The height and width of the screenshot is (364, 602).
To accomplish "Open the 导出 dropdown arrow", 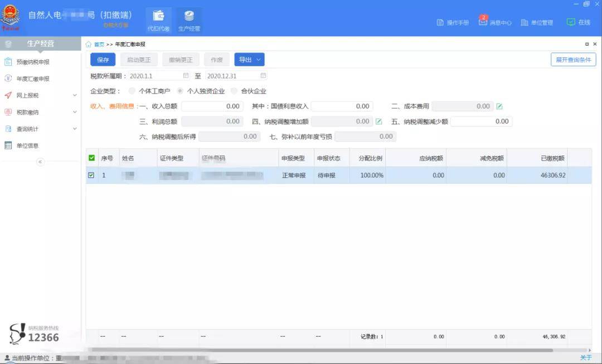I will pos(259,60).
